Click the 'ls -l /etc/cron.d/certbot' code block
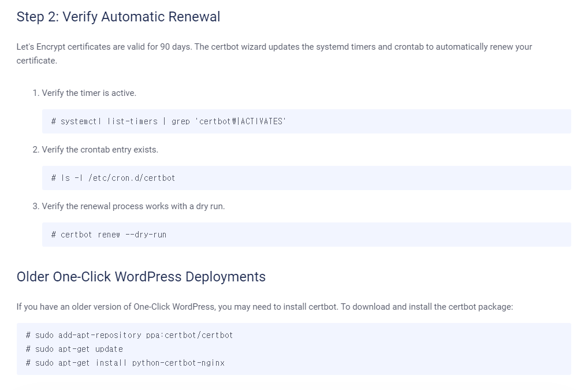 (306, 178)
